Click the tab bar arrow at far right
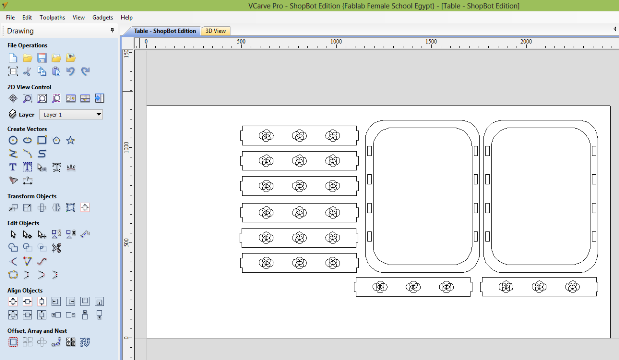619x360 pixels. (x=615, y=29)
